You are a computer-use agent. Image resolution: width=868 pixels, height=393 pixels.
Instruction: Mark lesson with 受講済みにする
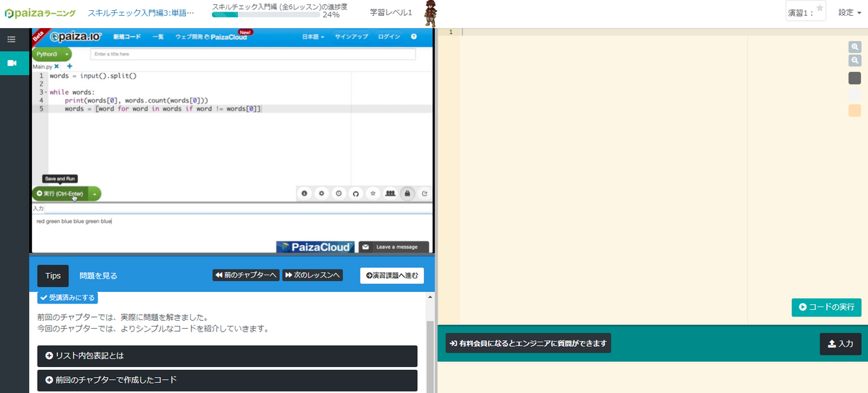[67, 298]
